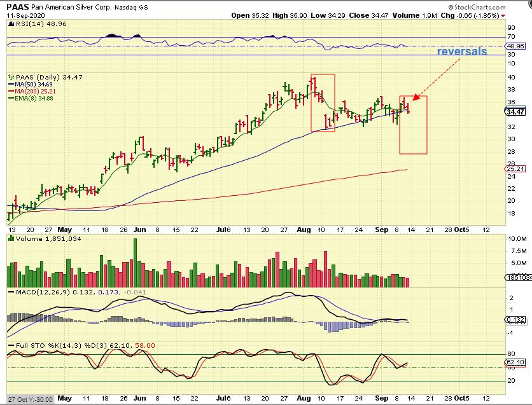Click the Pan American Silver Corp. company name
Screen dimensions: 532x405
pos(71,7)
